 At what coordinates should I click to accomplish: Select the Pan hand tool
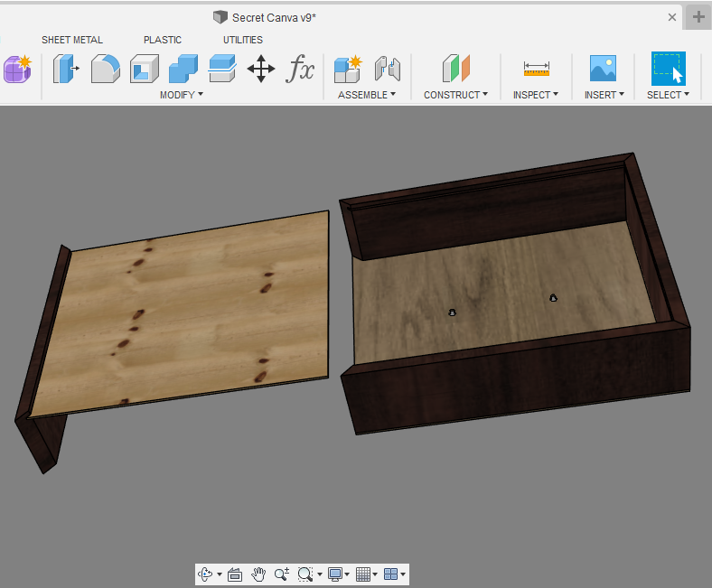pos(258,574)
